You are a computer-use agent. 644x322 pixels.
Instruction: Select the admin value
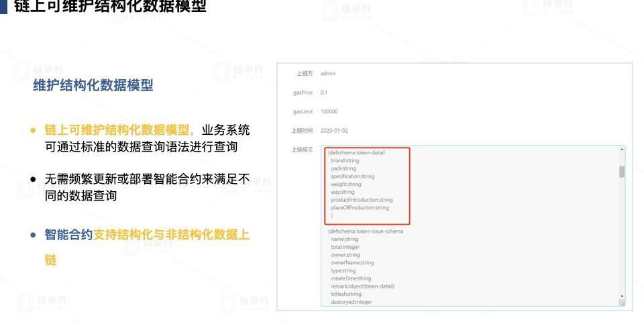(328, 74)
